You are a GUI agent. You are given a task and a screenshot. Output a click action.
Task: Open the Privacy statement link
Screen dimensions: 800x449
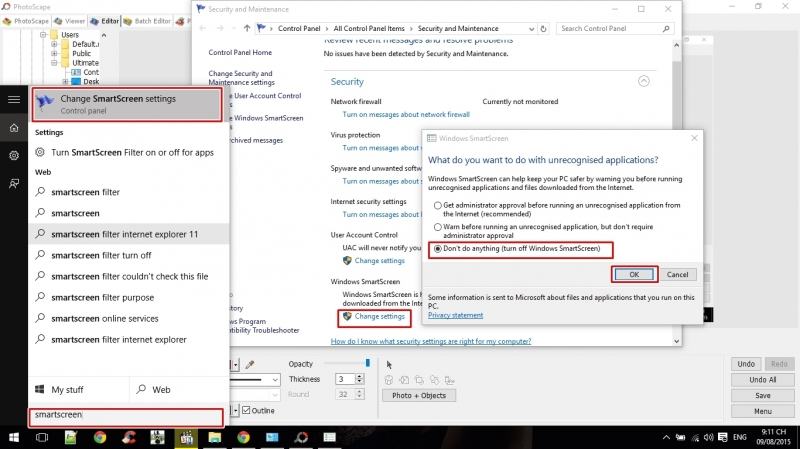[454, 315]
